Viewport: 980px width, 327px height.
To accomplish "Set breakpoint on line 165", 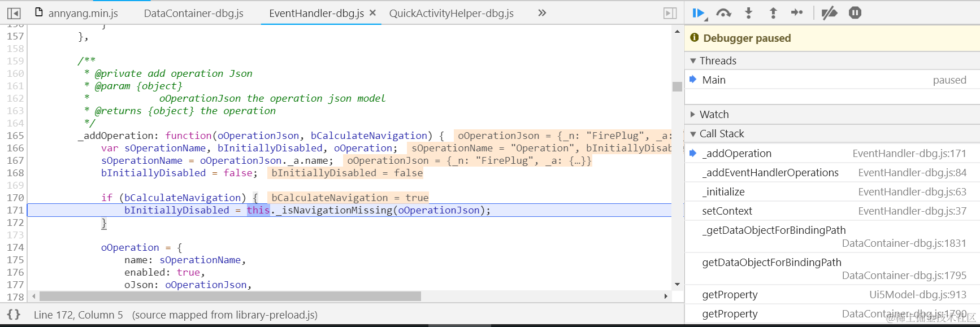I will point(15,136).
